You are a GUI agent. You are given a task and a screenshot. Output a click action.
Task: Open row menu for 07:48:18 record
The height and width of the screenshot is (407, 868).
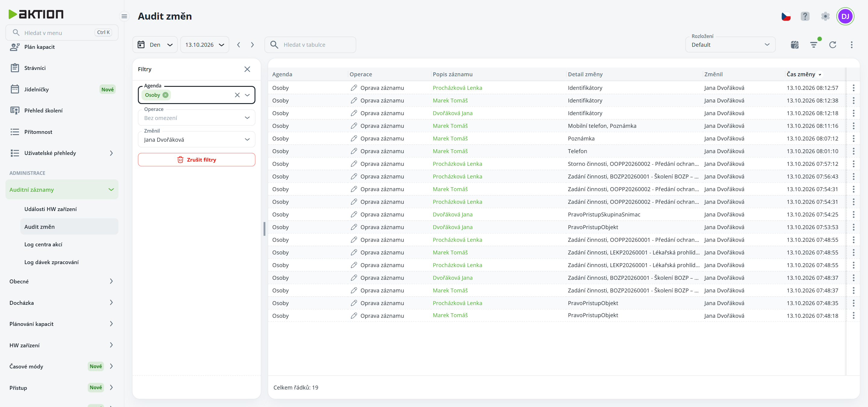click(x=854, y=316)
